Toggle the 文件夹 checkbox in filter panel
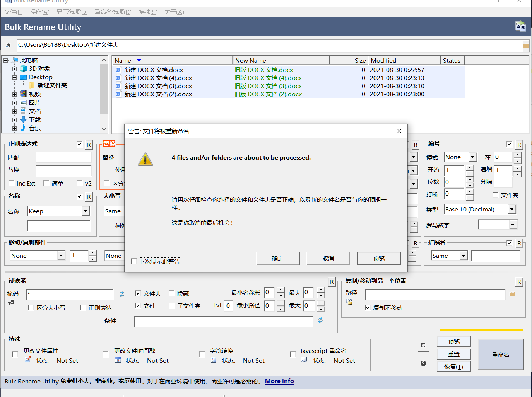Viewport: 532px width, 397px height. (x=138, y=293)
